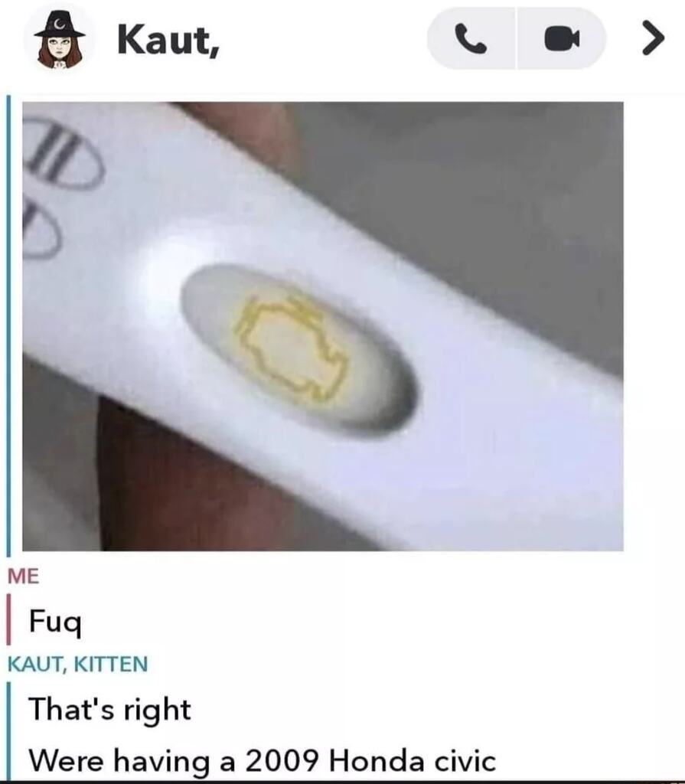Start a voice call with Kaut
685x784 pixels.
[x=471, y=38]
